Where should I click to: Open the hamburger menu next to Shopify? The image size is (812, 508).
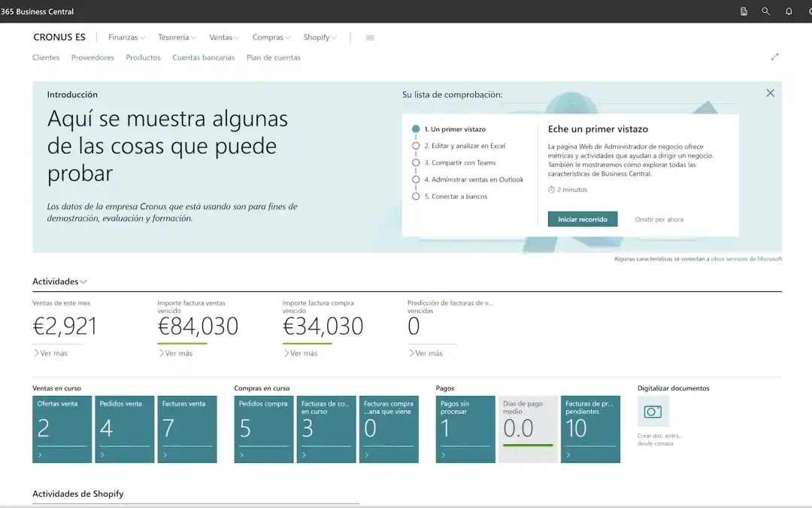tap(370, 38)
